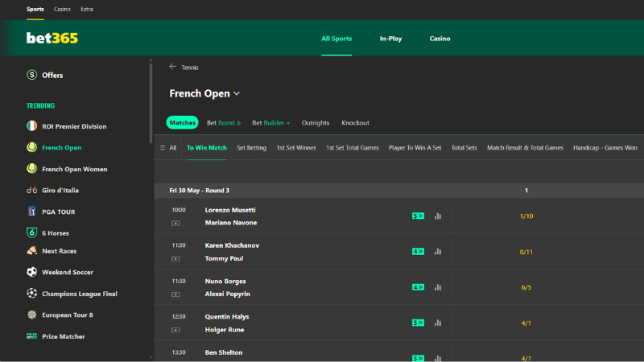Click the sidebar vertical scrollbar
644x362 pixels.
click(x=151, y=103)
